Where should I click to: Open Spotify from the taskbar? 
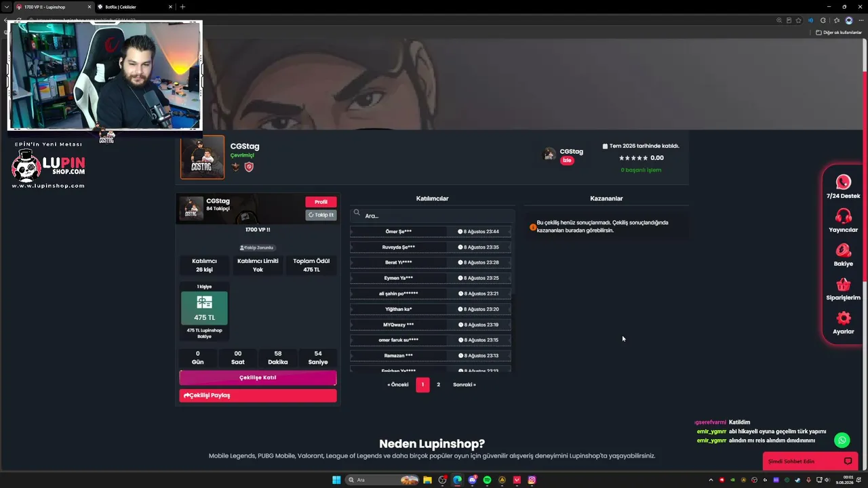tap(487, 480)
